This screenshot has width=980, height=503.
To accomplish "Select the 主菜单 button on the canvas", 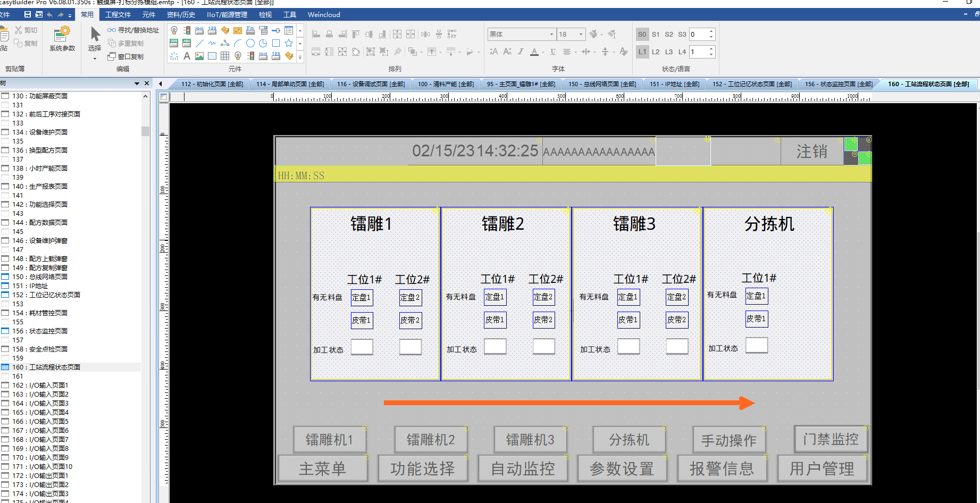I will (323, 468).
